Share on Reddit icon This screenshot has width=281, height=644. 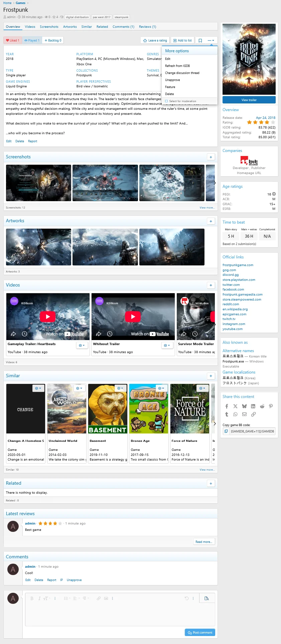[x=262, y=406]
